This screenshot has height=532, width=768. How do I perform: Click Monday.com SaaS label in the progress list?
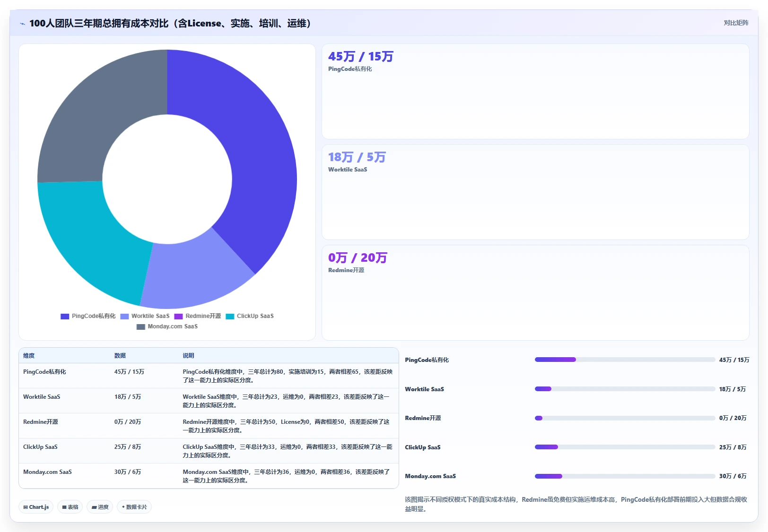pyautogui.click(x=430, y=476)
